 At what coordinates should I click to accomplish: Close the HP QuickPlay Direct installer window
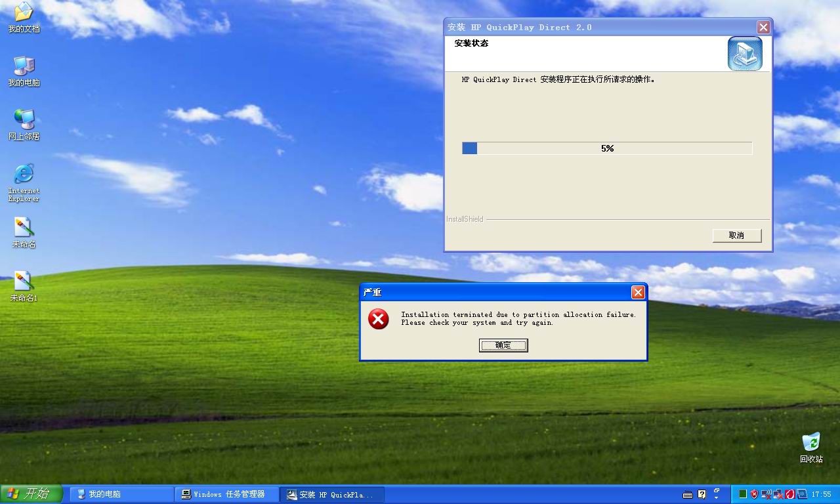point(763,27)
